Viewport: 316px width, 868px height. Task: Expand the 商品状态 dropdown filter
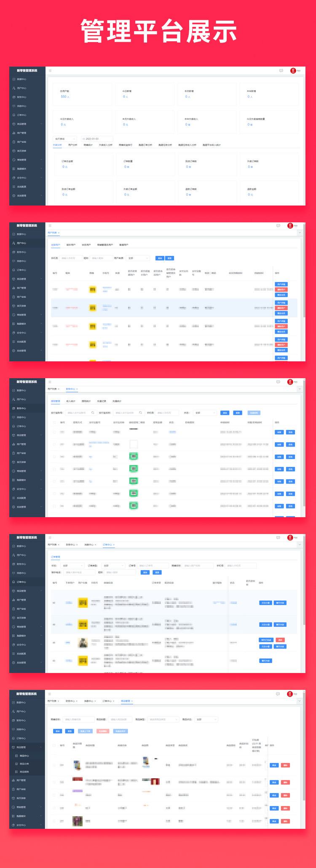coord(206,719)
